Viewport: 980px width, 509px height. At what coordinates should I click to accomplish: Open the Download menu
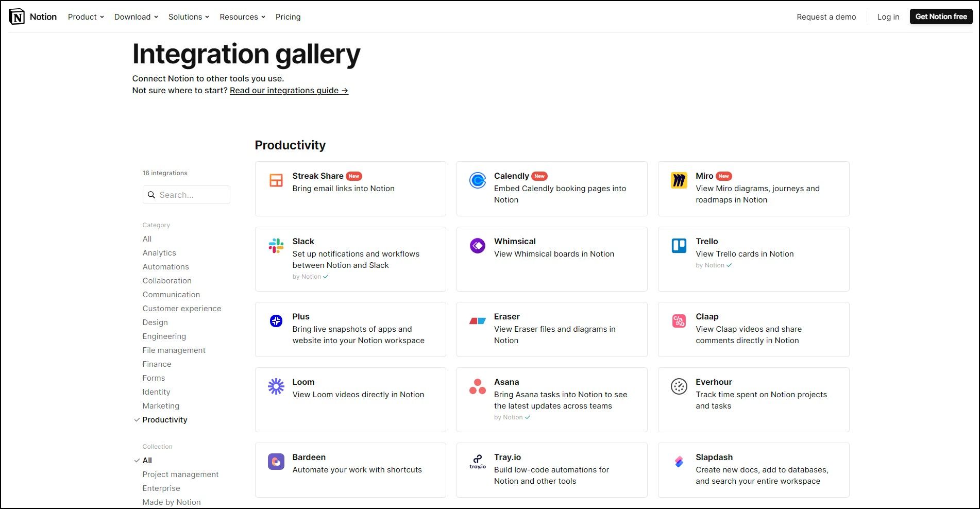[136, 16]
